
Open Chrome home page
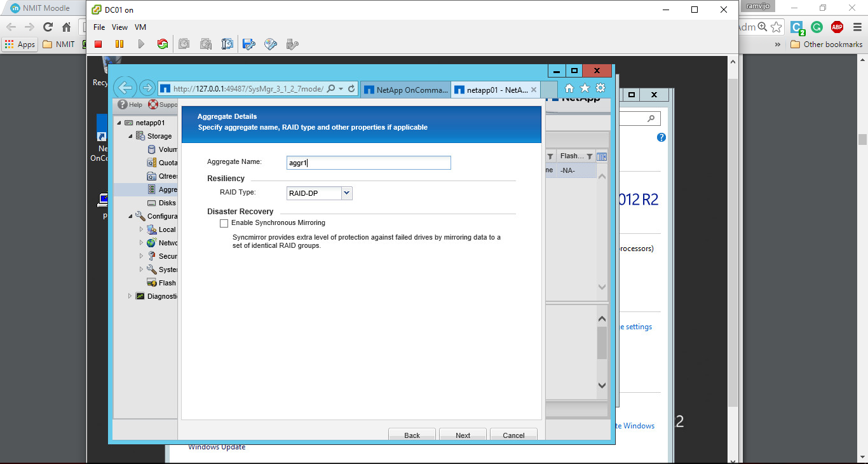[66, 27]
